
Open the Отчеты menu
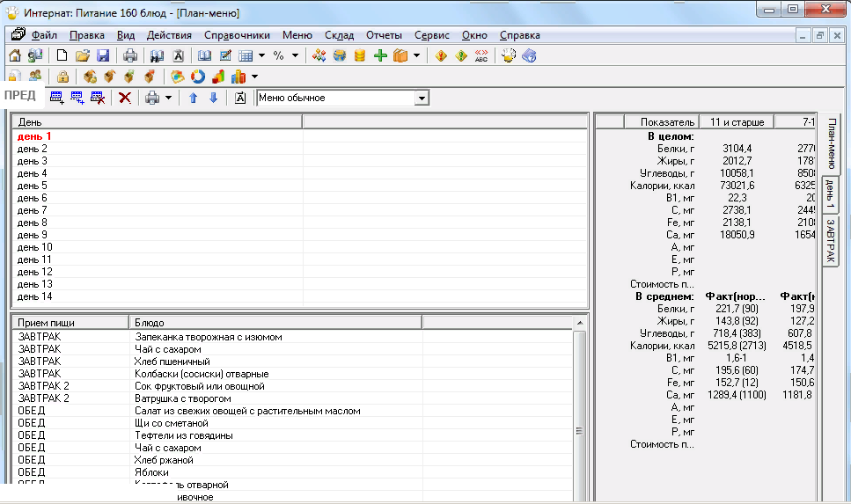coord(383,35)
